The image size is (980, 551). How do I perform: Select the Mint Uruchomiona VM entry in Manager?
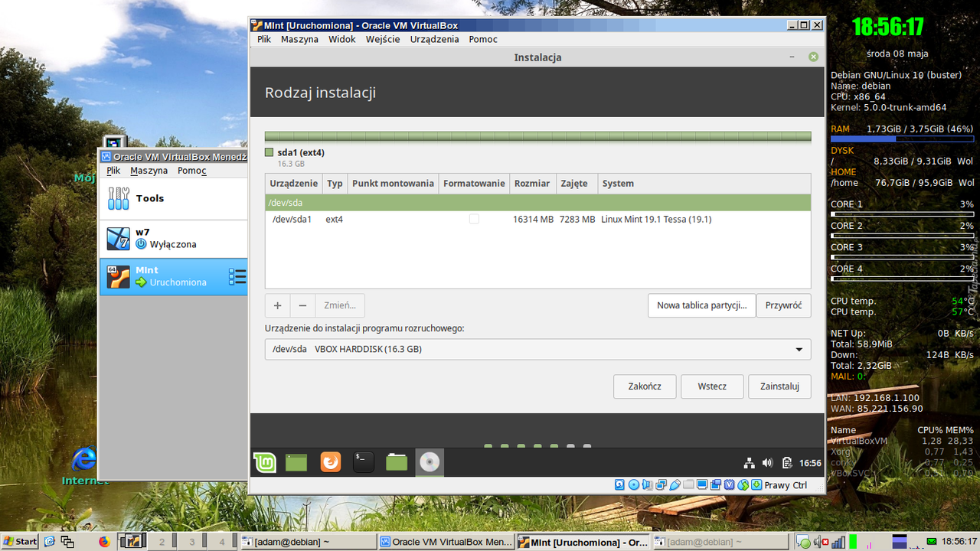tap(174, 276)
